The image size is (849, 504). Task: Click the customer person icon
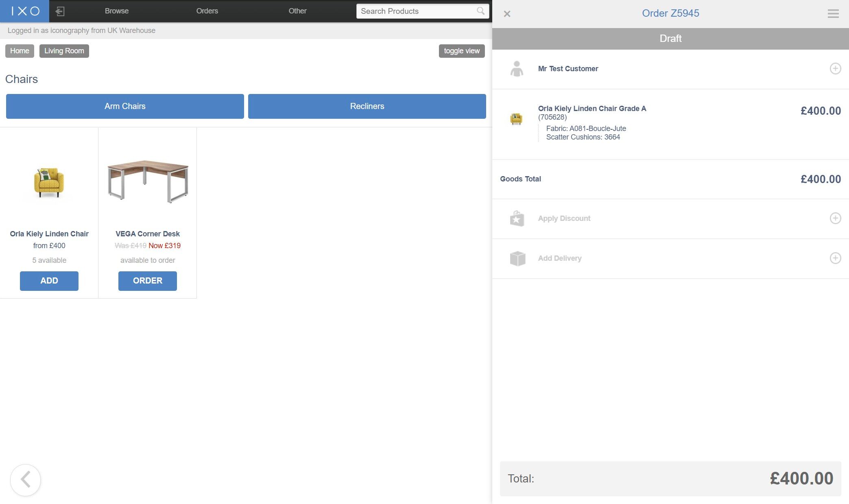pos(517,69)
